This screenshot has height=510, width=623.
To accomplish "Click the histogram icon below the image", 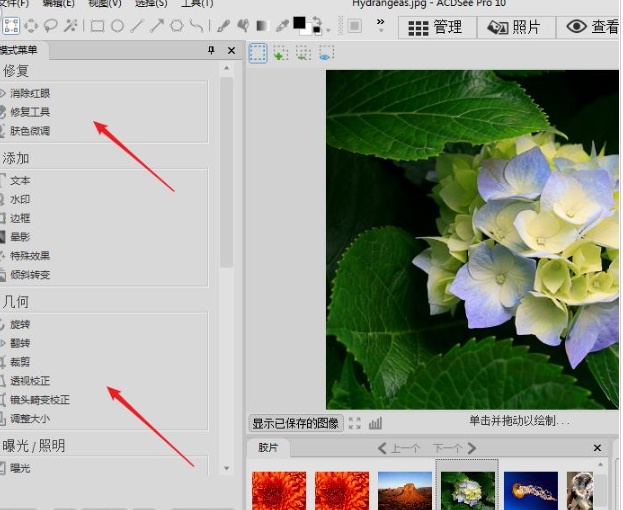I will coord(375,423).
